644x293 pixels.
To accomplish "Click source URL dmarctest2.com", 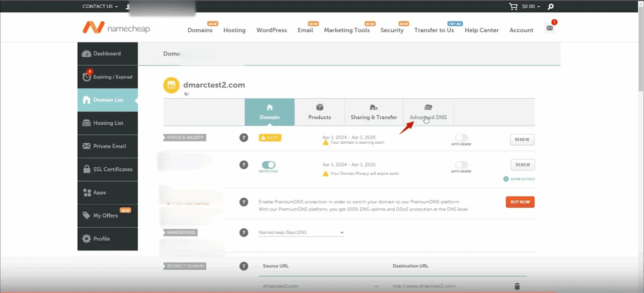I will (x=280, y=286).
